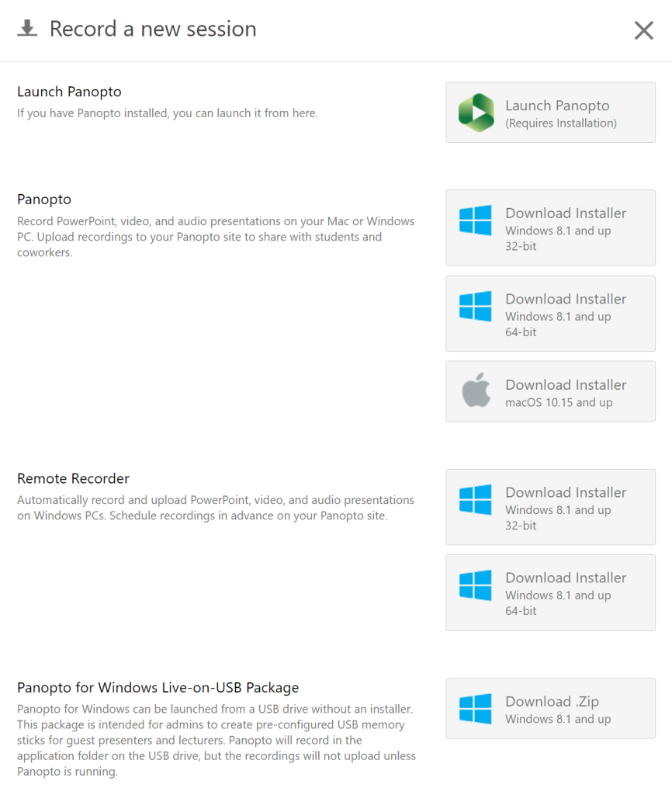This screenshot has width=672, height=795.
Task: Click the download arrow icon beside the dialog title
Action: 27,29
